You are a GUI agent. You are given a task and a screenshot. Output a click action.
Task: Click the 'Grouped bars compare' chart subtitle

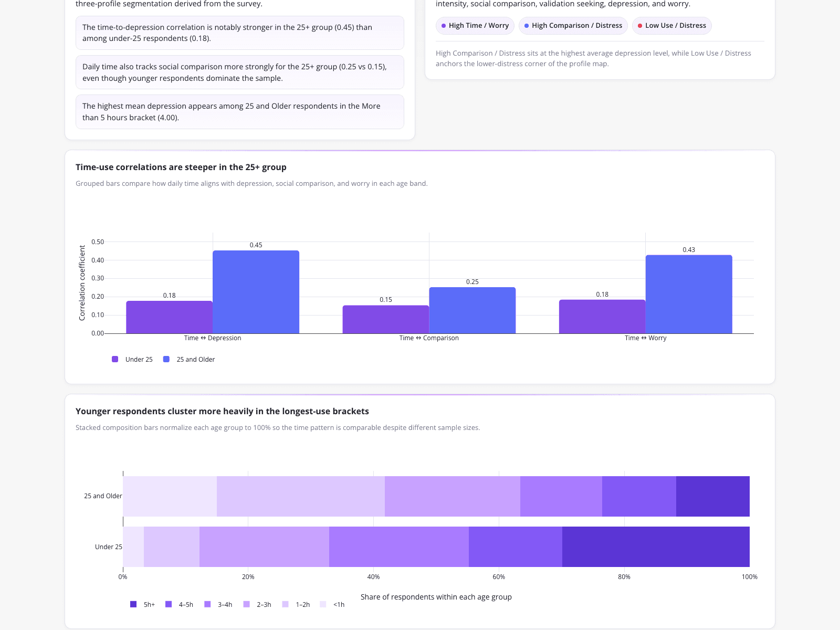coord(251,184)
